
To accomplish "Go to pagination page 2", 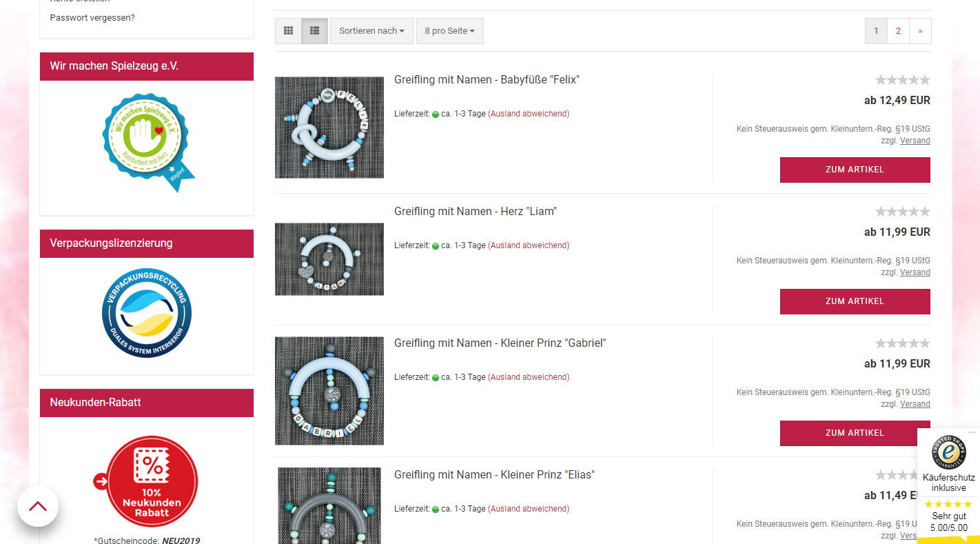I will click(898, 31).
